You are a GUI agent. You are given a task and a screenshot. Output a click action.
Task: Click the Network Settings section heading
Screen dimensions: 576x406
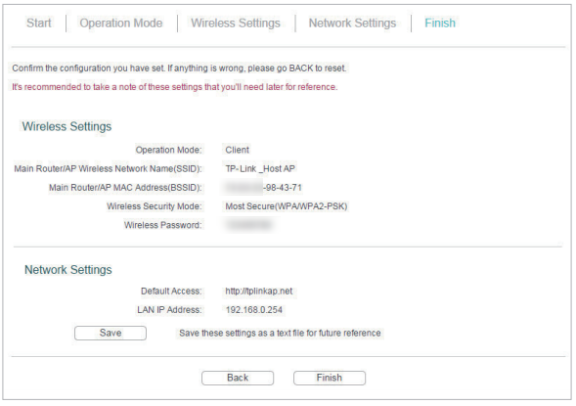coord(68,269)
